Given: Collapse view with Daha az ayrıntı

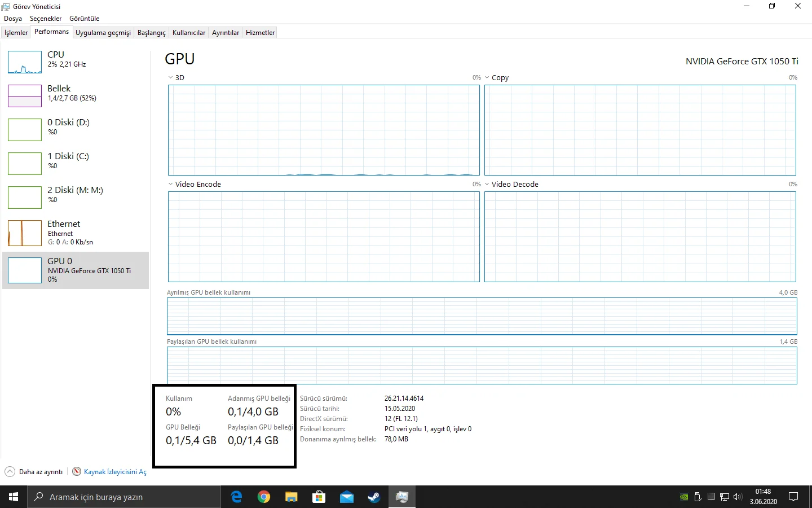Looking at the screenshot, I should 34,472.
